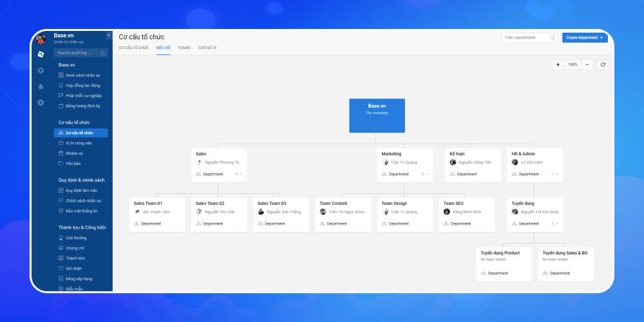Click Đặng Minh Bình avatar in Team SEO
This screenshot has width=644, height=322.
point(446,212)
